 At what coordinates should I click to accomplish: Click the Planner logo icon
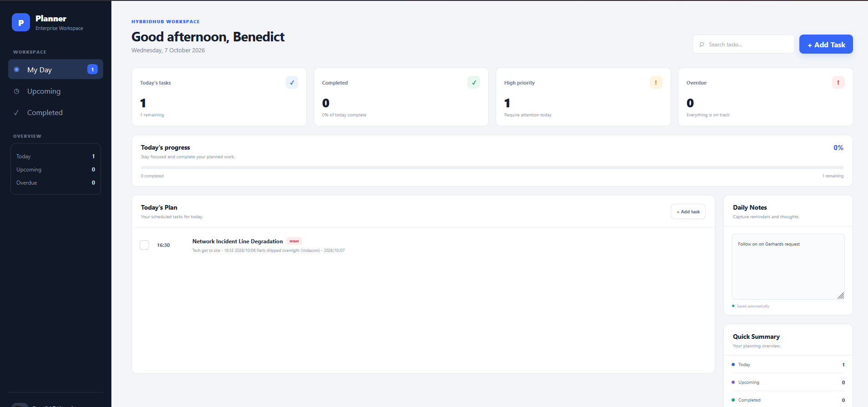pos(21,22)
